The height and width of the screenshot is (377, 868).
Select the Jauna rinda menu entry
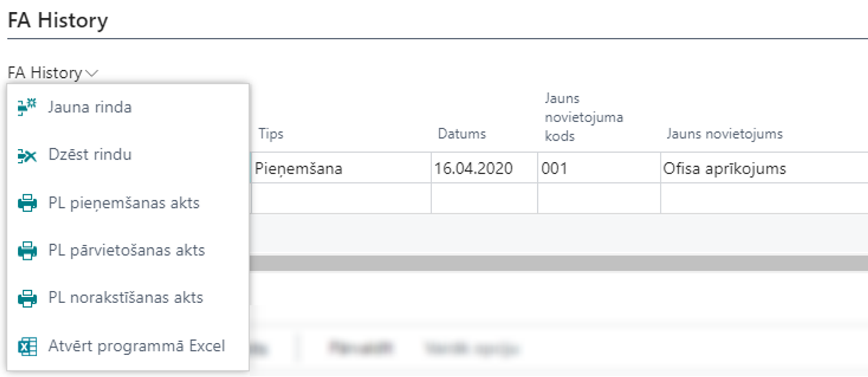90,107
